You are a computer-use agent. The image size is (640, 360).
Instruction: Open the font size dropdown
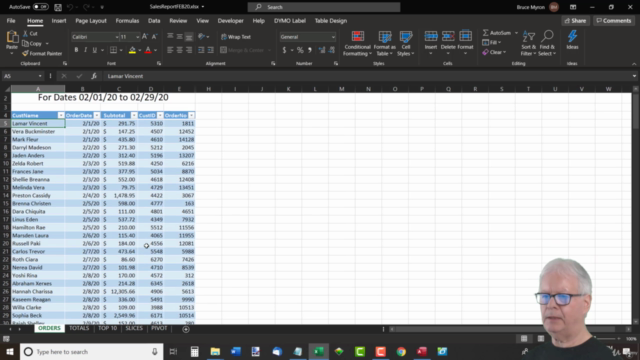point(137,37)
